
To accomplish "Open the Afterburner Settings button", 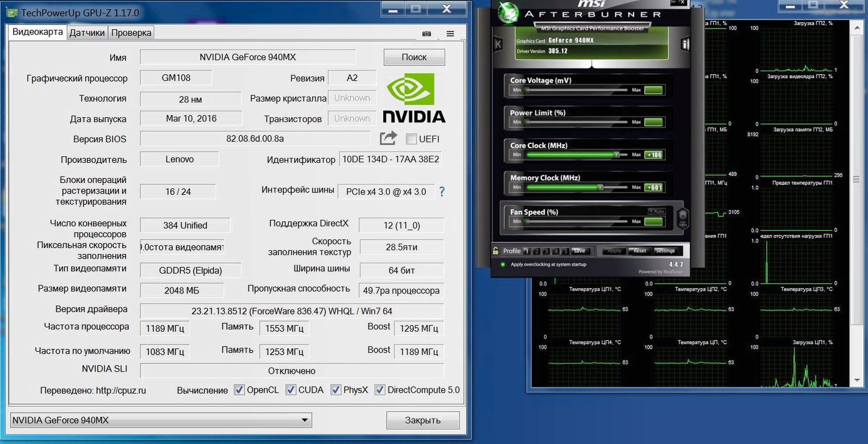I will point(665,251).
